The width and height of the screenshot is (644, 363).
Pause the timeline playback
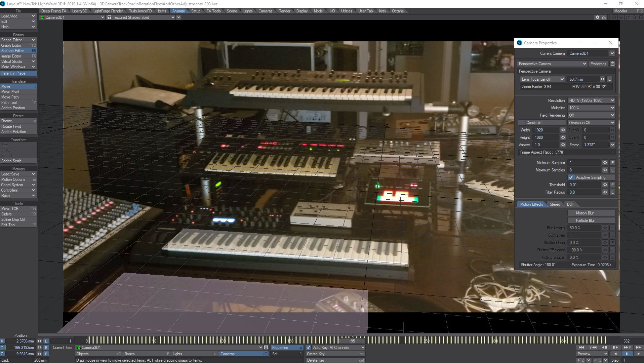(627, 354)
